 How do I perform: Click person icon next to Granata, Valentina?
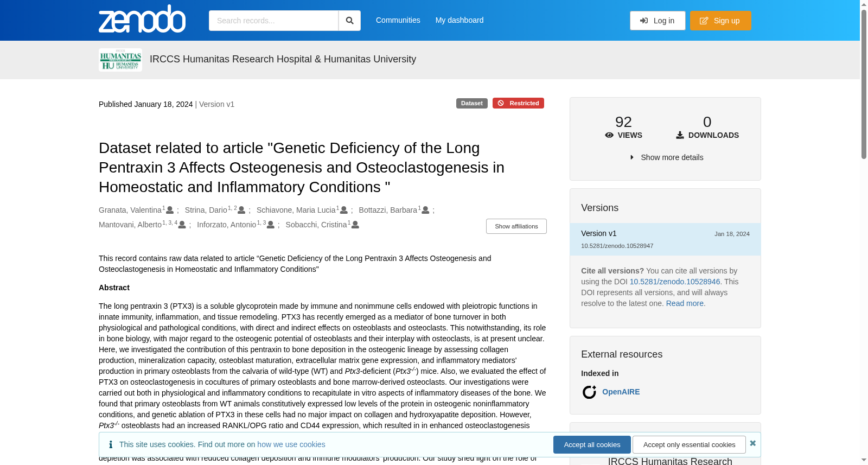170,210
